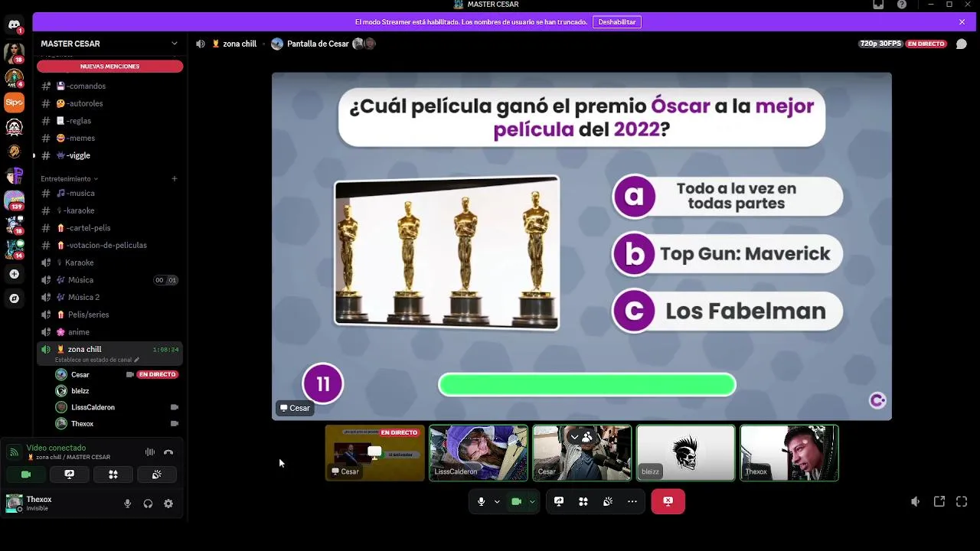Viewport: 980px width, 551px height.
Task: Open soundboard in bottom call bar
Action: tap(608, 501)
